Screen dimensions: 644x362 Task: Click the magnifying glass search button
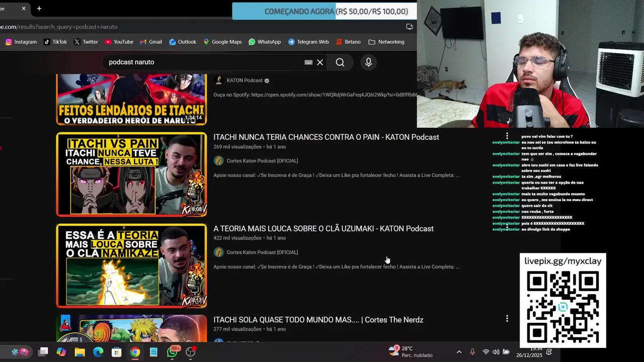340,62
